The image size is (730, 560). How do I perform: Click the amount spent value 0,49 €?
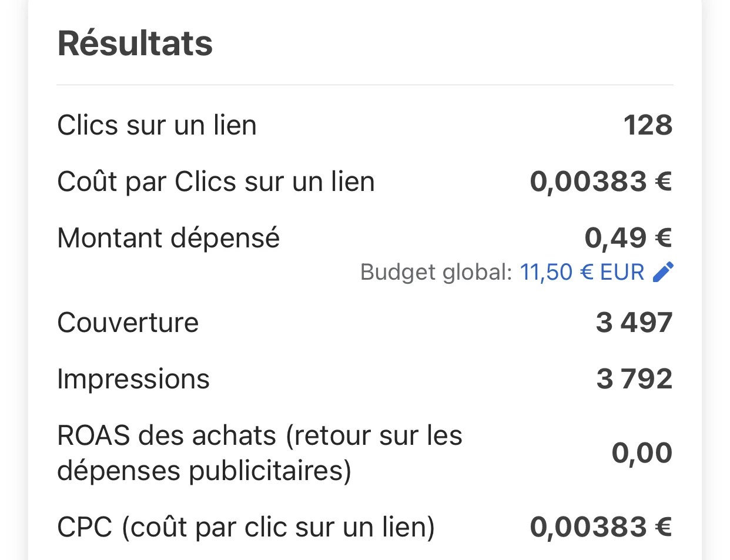coord(628,238)
